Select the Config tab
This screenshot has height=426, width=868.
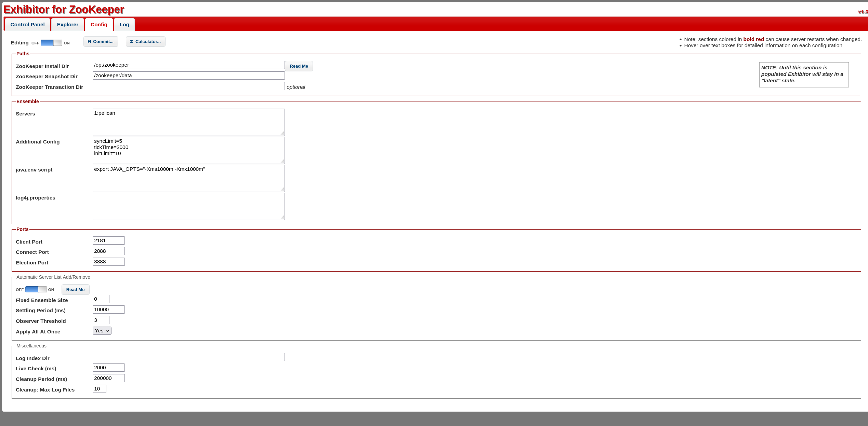pyautogui.click(x=99, y=25)
